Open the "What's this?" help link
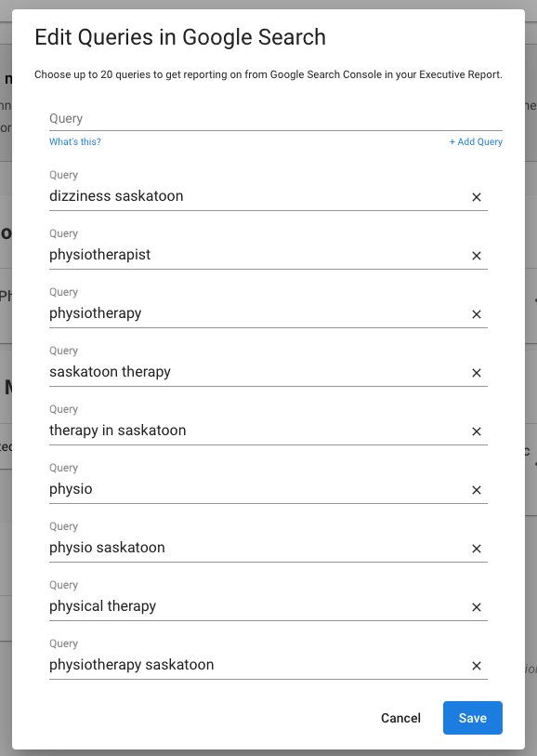The width and height of the screenshot is (537, 756). 74,141
